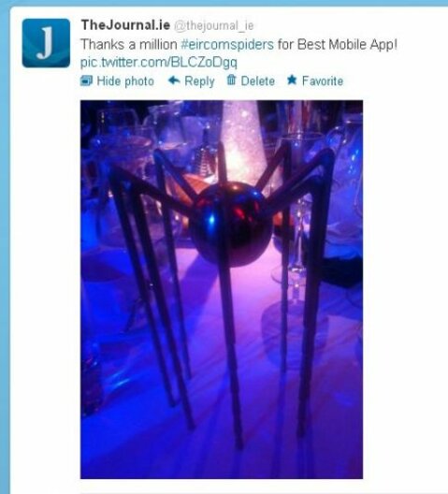Click the glittery cone in photo
Image resolution: width=448 pixels, height=494 pixels.
[241, 142]
